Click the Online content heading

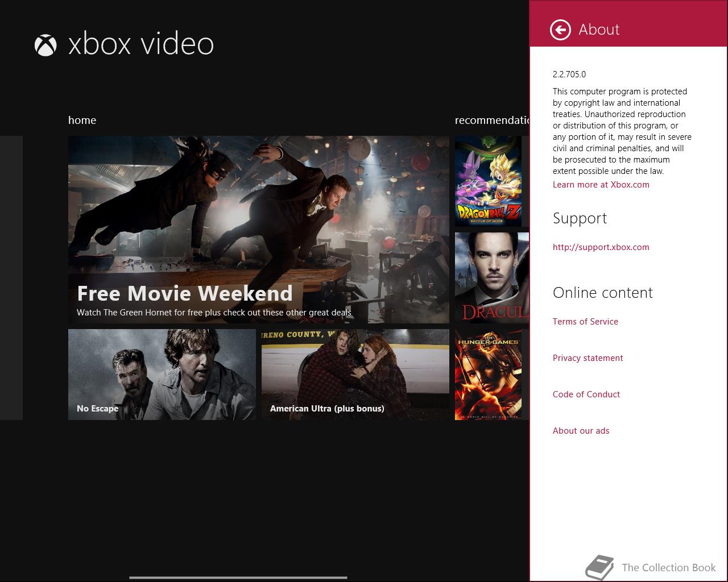pos(603,293)
